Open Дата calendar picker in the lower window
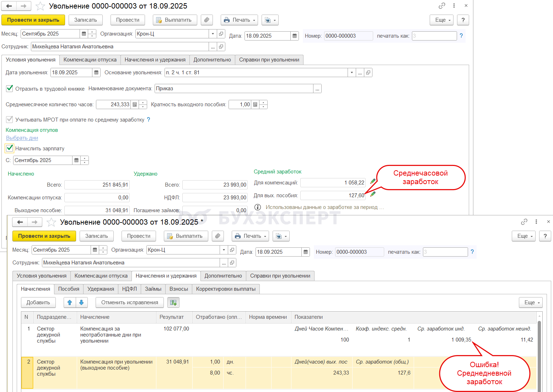The height and width of the screenshot is (392, 553). pos(306,252)
